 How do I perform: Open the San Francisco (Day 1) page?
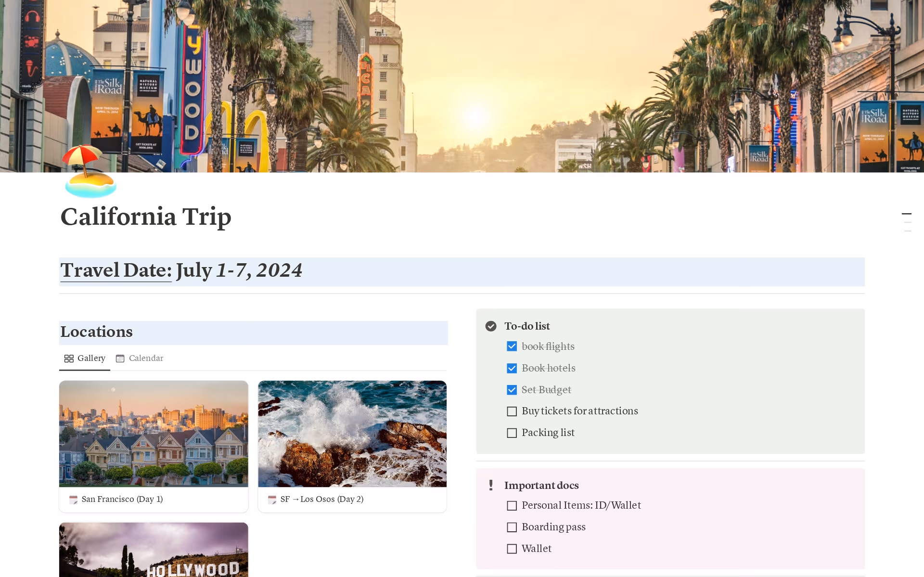pos(122,500)
